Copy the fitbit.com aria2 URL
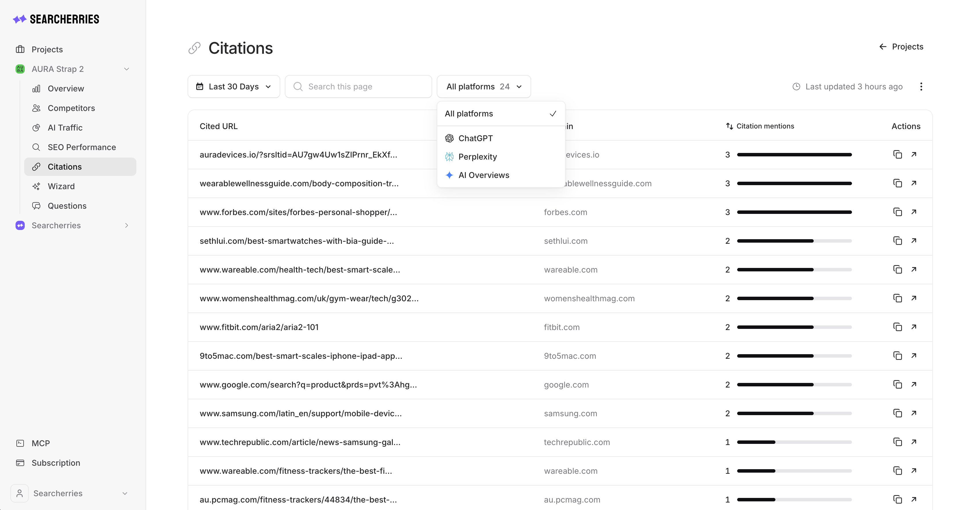Viewport: 980px width, 510px height. [x=897, y=327]
